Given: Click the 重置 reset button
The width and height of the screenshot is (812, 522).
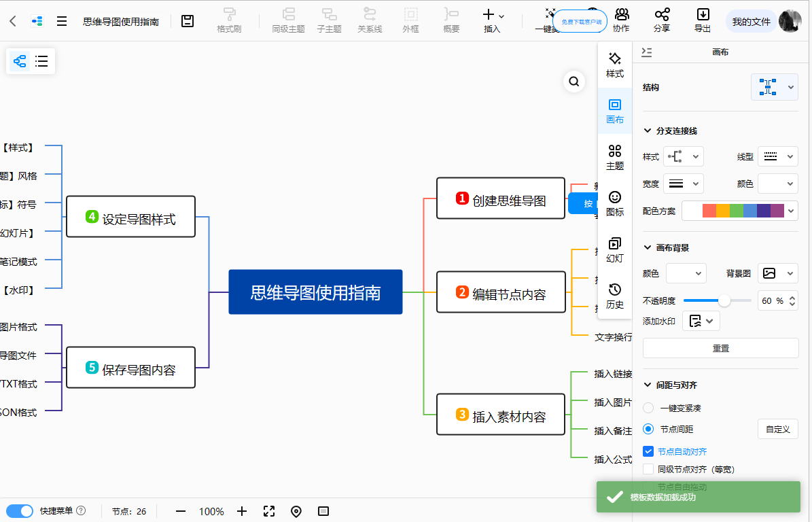Looking at the screenshot, I should 720,348.
